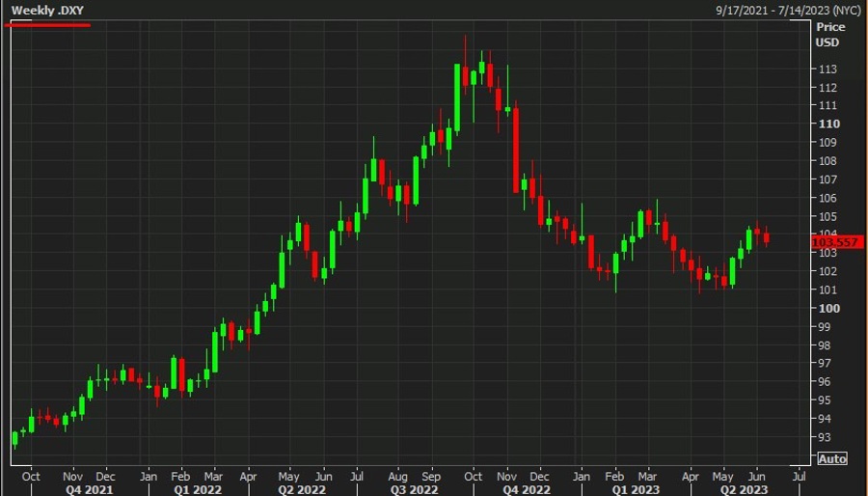Click the Q1 2022 quarter label
Viewport: 868px width, 496px height.
click(x=198, y=490)
